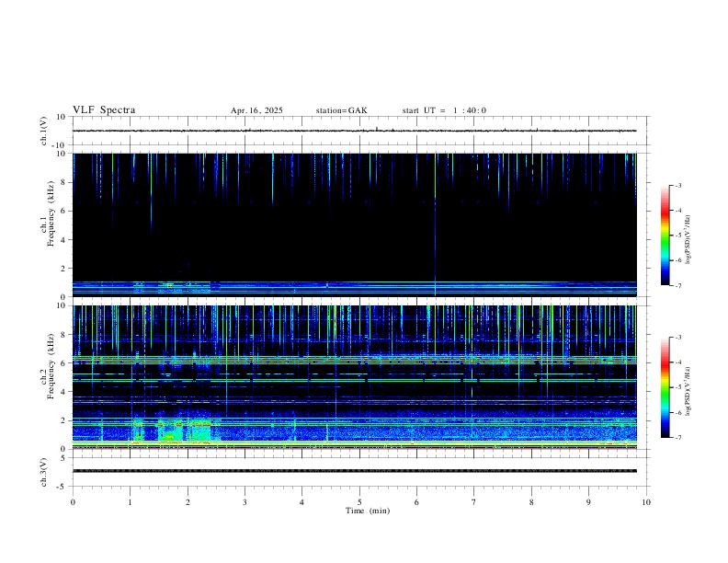Click the date 'Apr. 16, 2025'
The width and height of the screenshot is (728, 563).
256,110
